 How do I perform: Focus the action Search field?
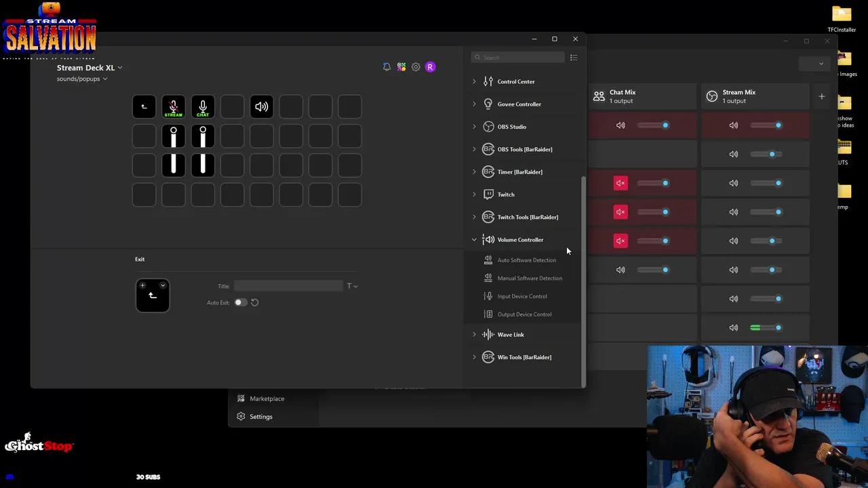pos(519,58)
